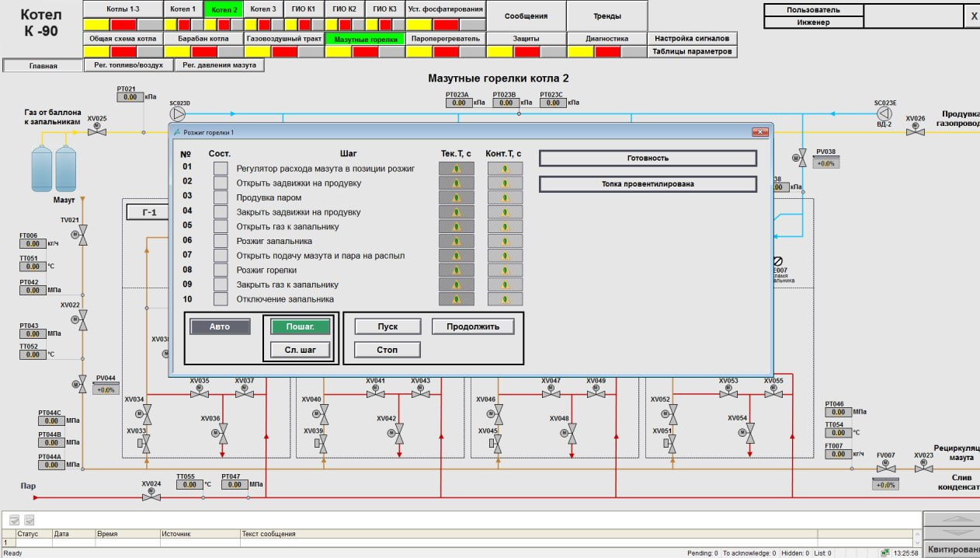Click the FV007 recirculation valve
This screenshot has height=558, width=980.
point(885,468)
